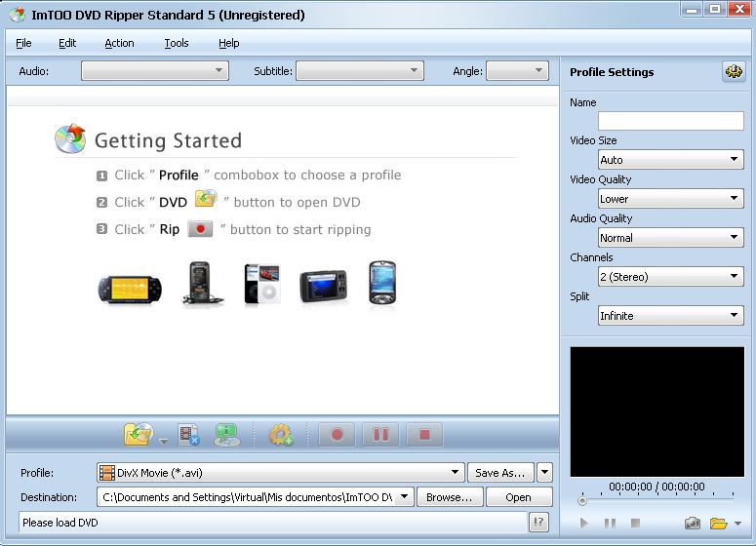
Task: Expand the Open DVD arrow beside folder icon
Action: point(164,441)
